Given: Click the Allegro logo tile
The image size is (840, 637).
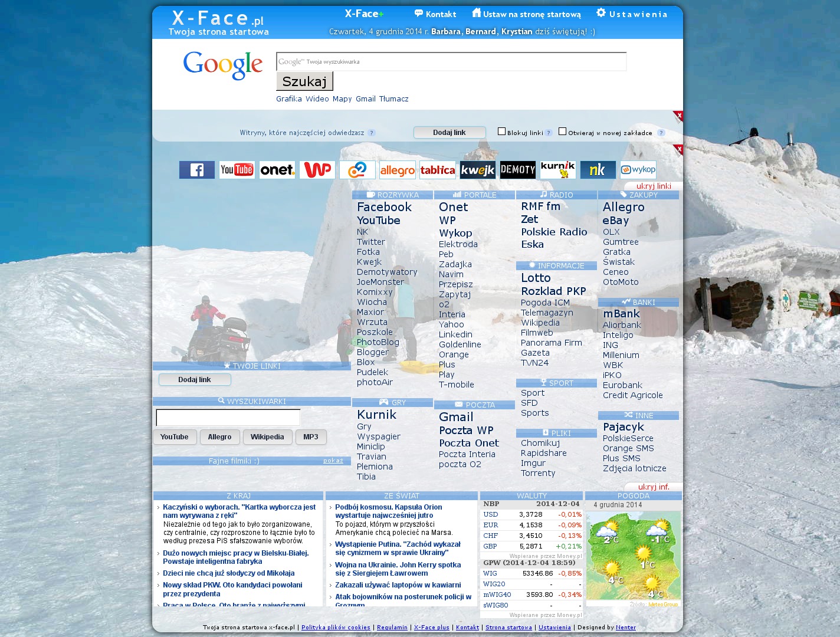Looking at the screenshot, I should click(398, 170).
